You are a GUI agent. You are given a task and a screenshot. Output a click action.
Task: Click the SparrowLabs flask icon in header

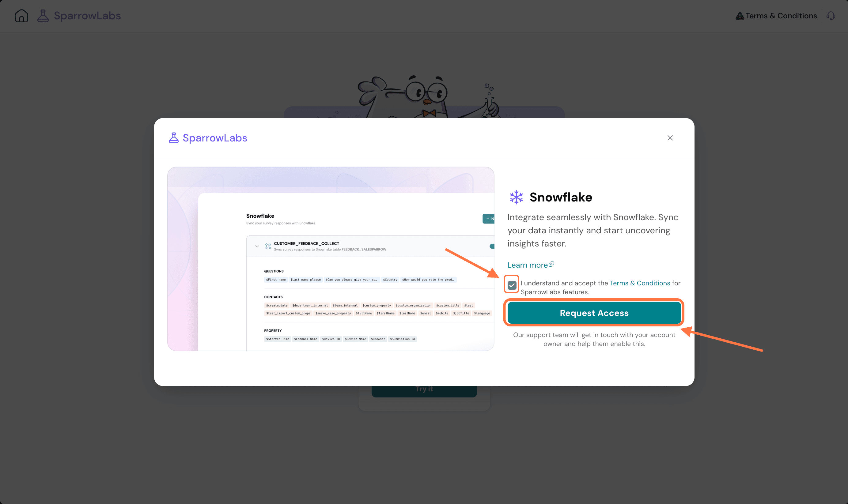point(43,16)
